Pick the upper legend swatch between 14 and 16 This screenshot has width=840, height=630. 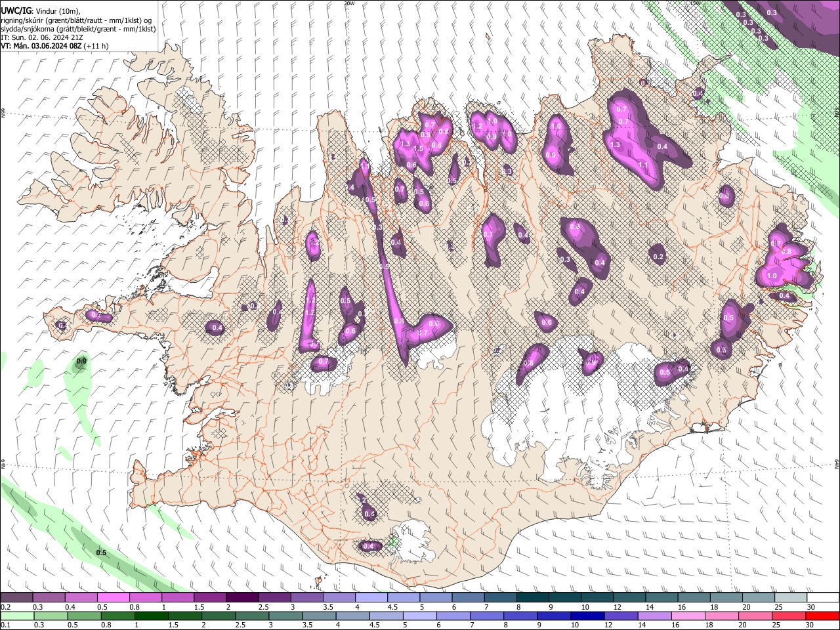(x=662, y=598)
